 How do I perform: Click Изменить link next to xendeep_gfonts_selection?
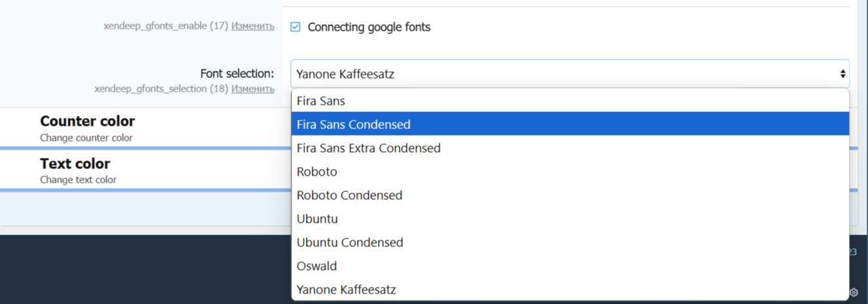click(253, 88)
